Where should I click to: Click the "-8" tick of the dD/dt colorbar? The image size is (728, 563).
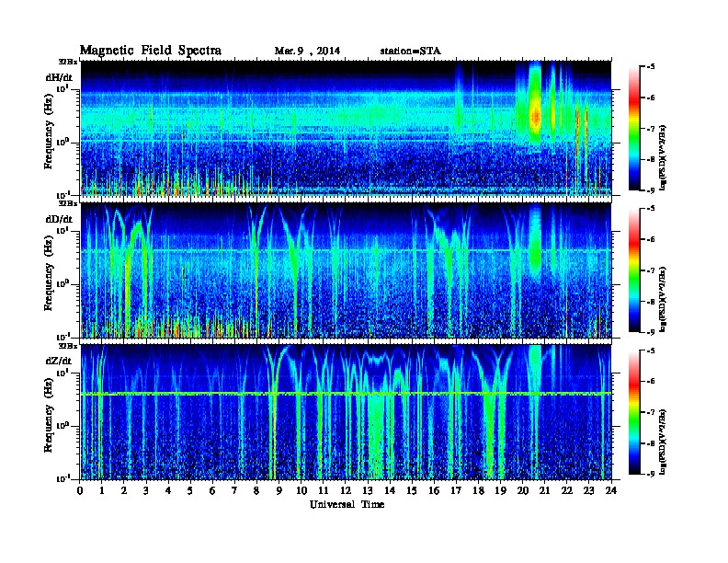tap(651, 301)
